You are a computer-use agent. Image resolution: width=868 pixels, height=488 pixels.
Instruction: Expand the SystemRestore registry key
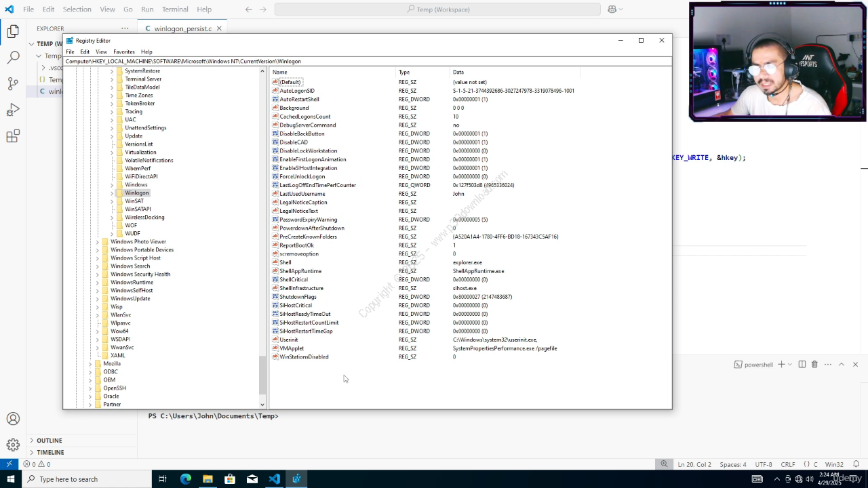(112, 71)
